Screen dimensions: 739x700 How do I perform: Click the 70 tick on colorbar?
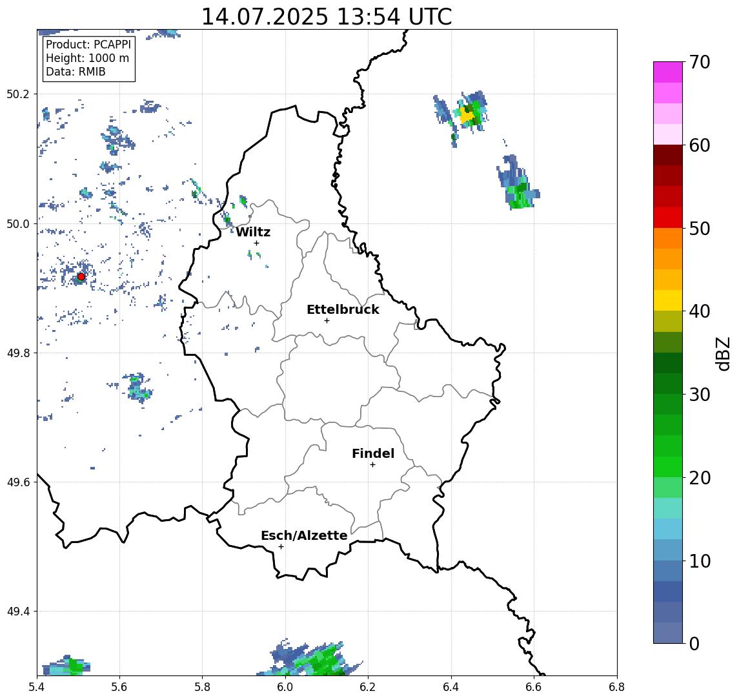click(699, 62)
